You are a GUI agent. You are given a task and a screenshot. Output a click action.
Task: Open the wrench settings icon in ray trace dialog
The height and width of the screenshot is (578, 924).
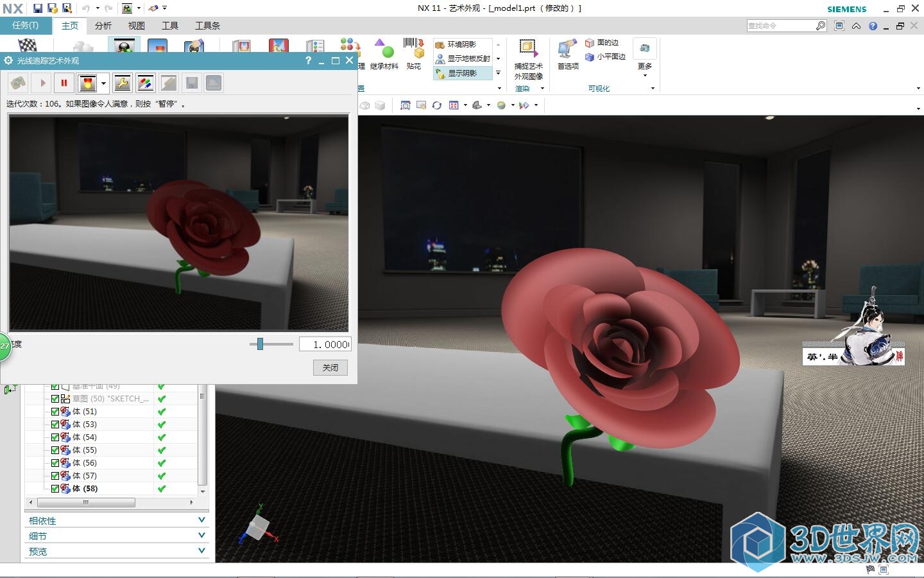(122, 83)
